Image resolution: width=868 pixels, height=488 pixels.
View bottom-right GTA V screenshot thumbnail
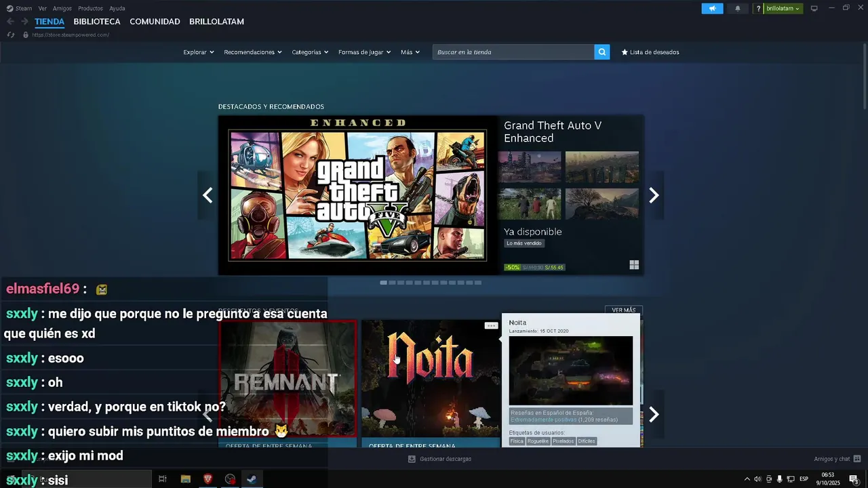tap(602, 204)
